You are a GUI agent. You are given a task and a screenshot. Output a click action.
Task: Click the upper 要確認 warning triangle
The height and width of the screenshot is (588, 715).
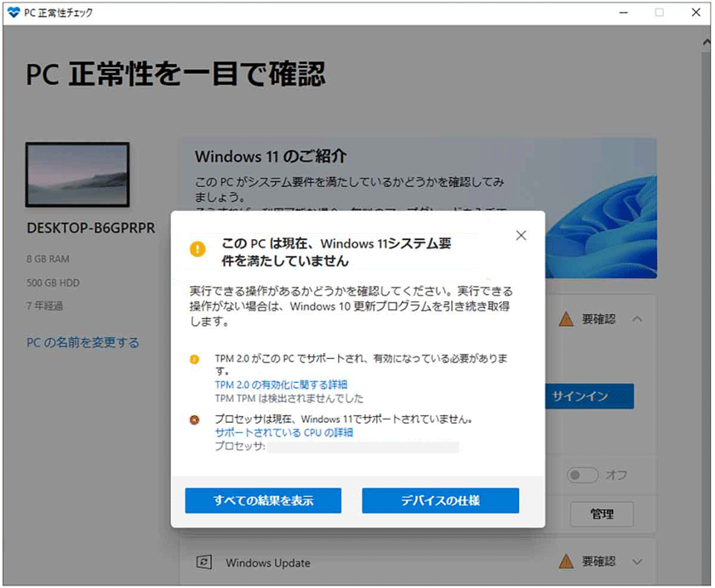(566, 318)
